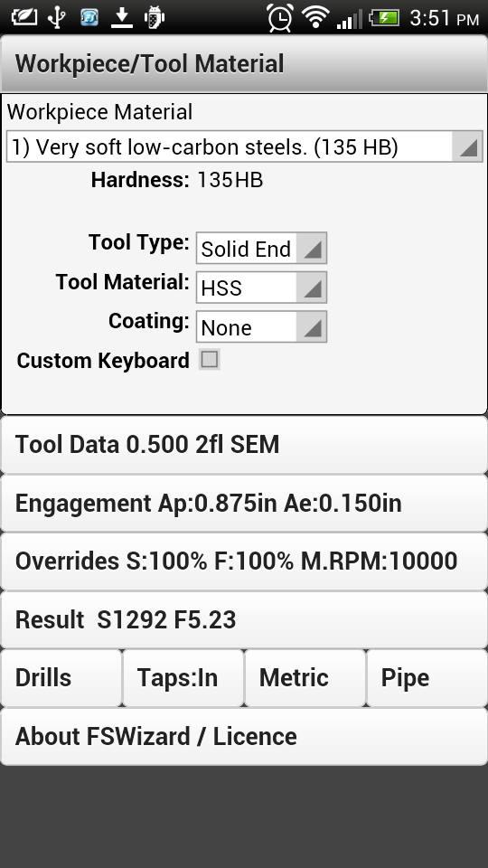Screen dimensions: 488x868
Task: Open the Pipe button
Action: (x=427, y=678)
